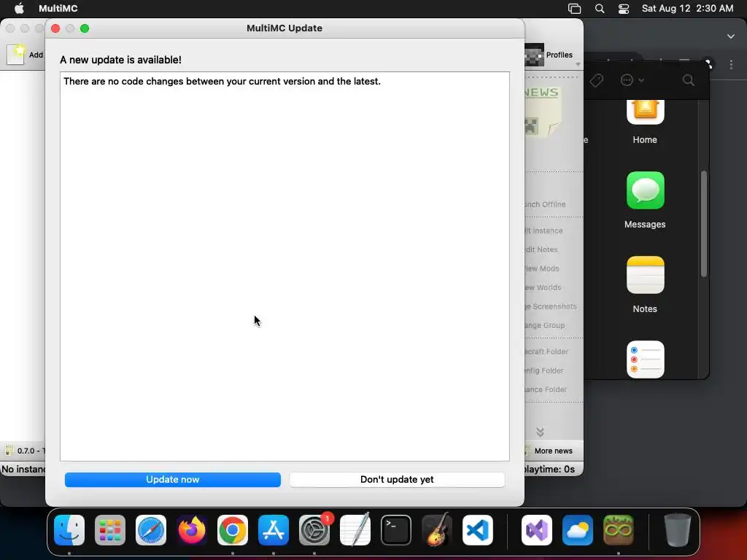747x560 pixels.
Task: Expand the double-chevron overflow in MultiMC sidebar
Action: [540, 432]
